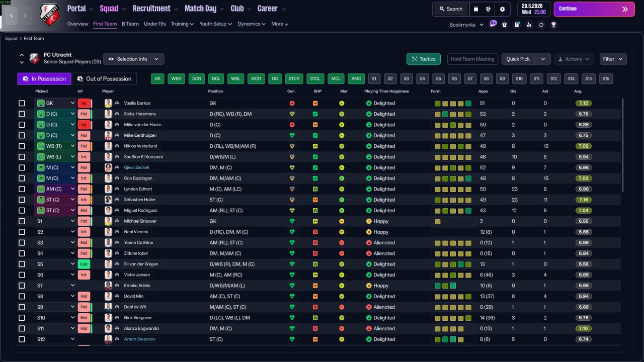Viewport: 644px width, 362px height.
Task: Tick the checkbox for Zidane Iqbal
Action: click(x=22, y=253)
